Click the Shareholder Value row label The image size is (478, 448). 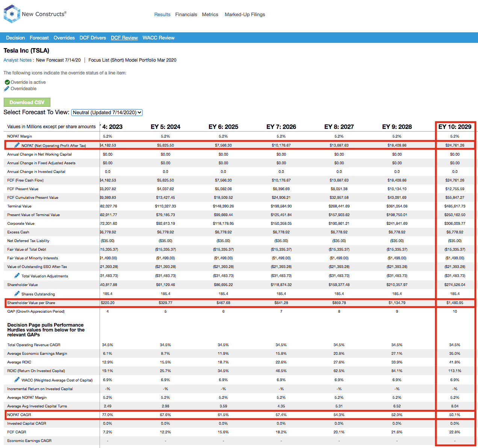point(23,285)
